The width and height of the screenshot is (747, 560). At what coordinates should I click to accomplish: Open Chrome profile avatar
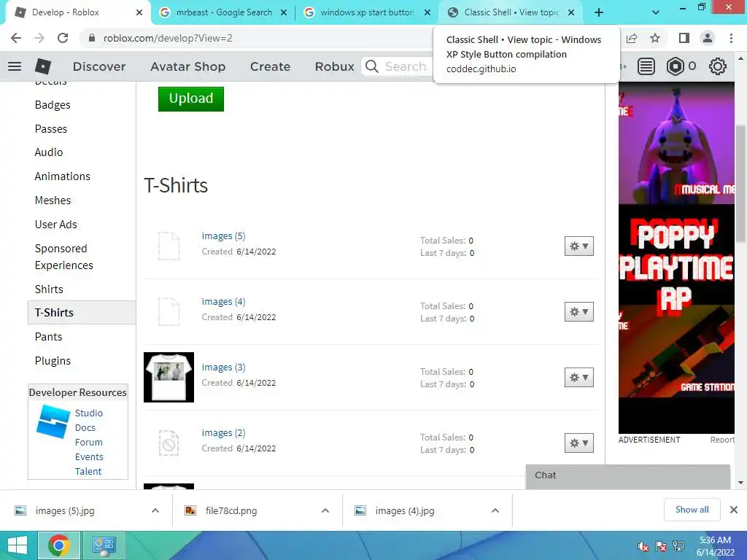708,38
